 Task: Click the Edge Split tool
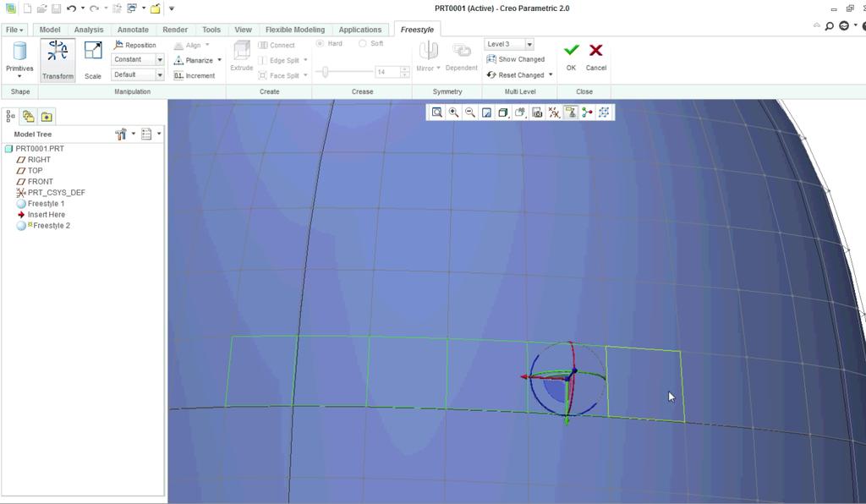coord(279,60)
